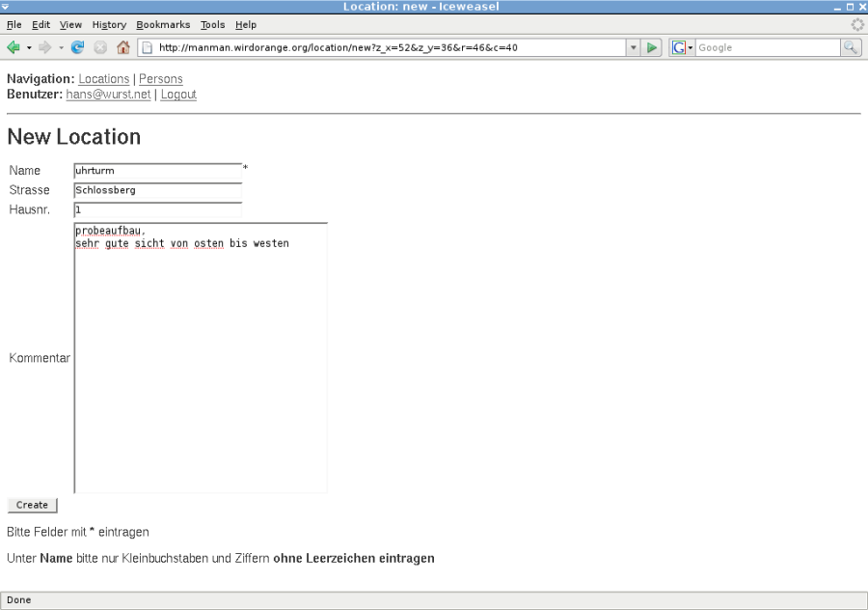Viewport: 868px width, 610px height.
Task: Reload the current page
Action: coord(78,47)
